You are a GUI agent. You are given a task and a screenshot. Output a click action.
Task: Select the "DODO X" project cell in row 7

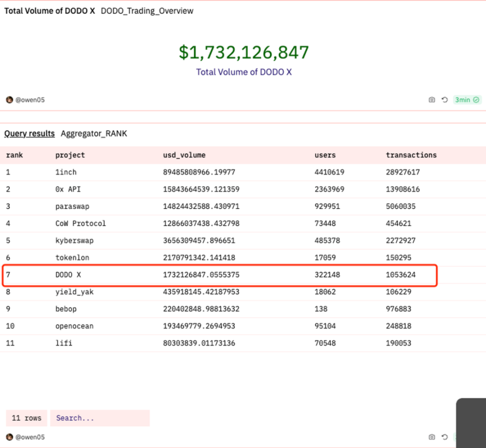[69, 275]
